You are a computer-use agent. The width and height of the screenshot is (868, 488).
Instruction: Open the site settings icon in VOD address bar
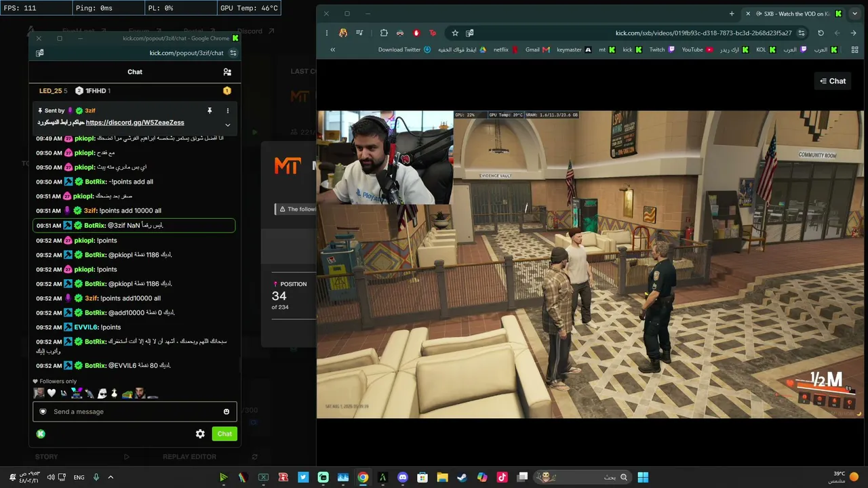(802, 33)
